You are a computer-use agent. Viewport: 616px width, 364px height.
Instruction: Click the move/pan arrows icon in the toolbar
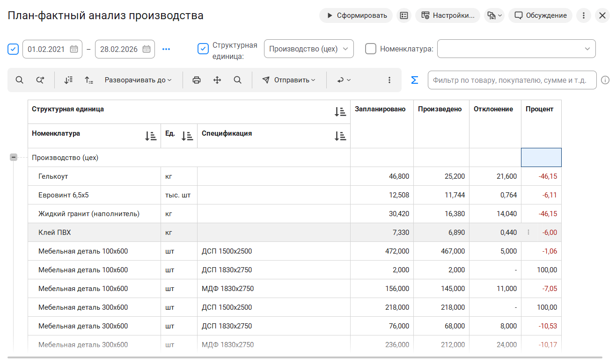click(217, 80)
